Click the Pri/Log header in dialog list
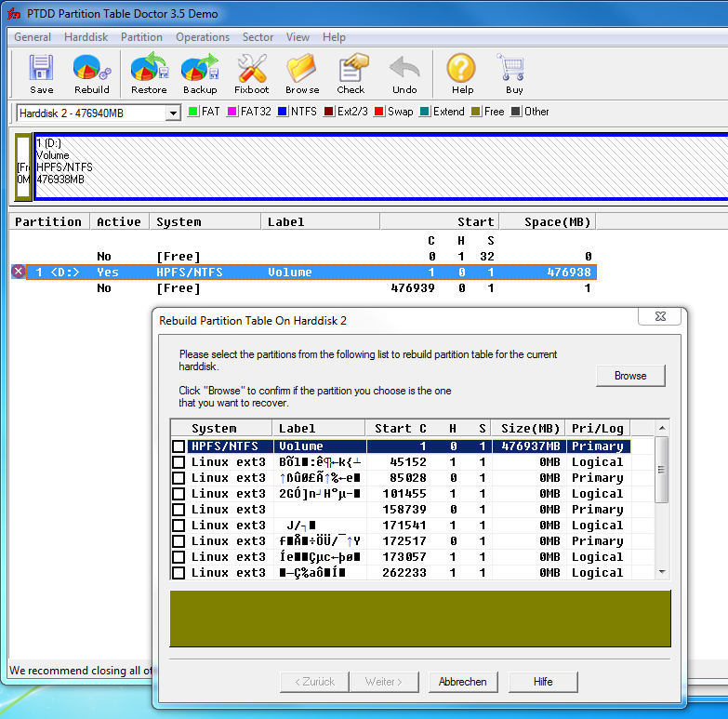This screenshot has height=719, width=728. pyautogui.click(x=598, y=428)
